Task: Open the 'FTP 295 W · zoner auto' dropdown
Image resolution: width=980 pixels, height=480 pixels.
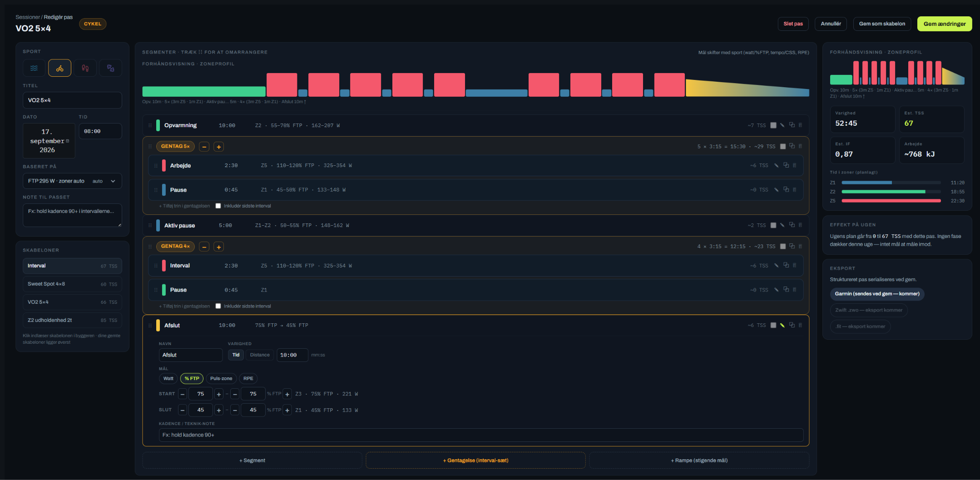Action: [x=72, y=181]
